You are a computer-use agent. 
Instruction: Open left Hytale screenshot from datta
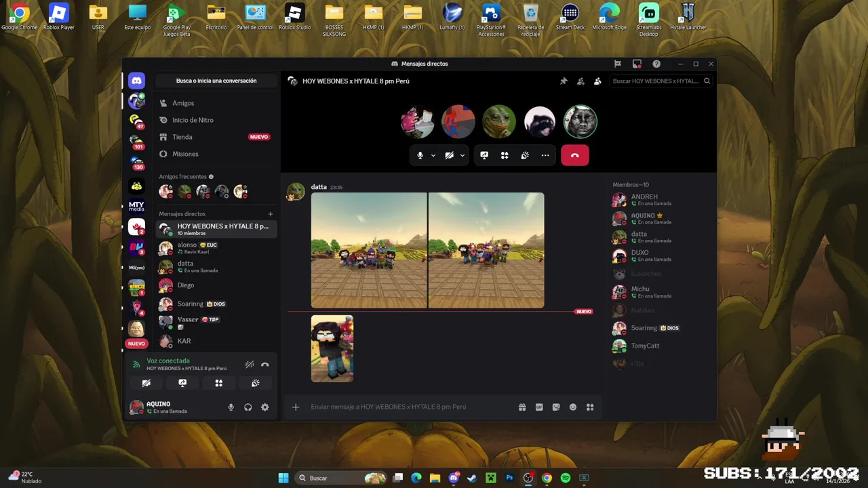369,250
